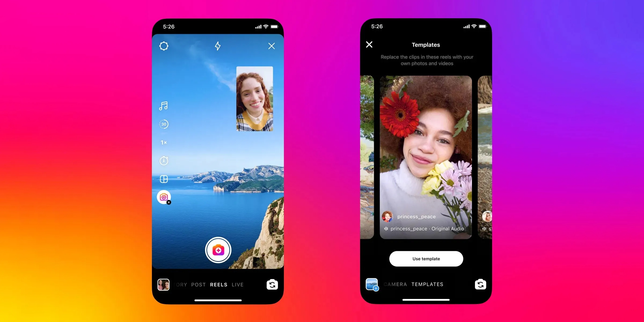Tap the layout/grid icon on Reels camera
The image size is (644, 322).
164,179
